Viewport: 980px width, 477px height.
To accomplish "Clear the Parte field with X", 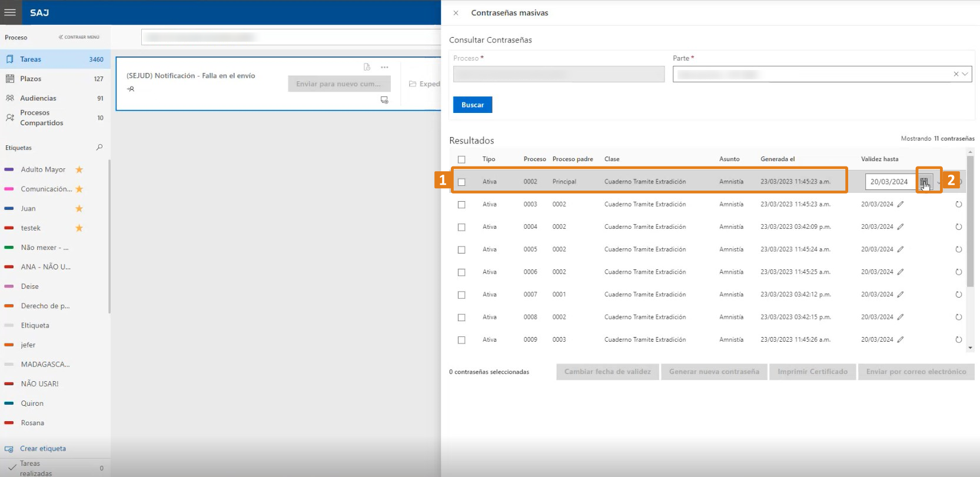I will click(956, 74).
